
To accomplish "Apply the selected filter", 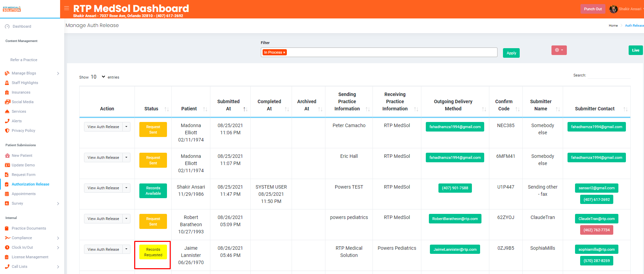I will tap(511, 53).
